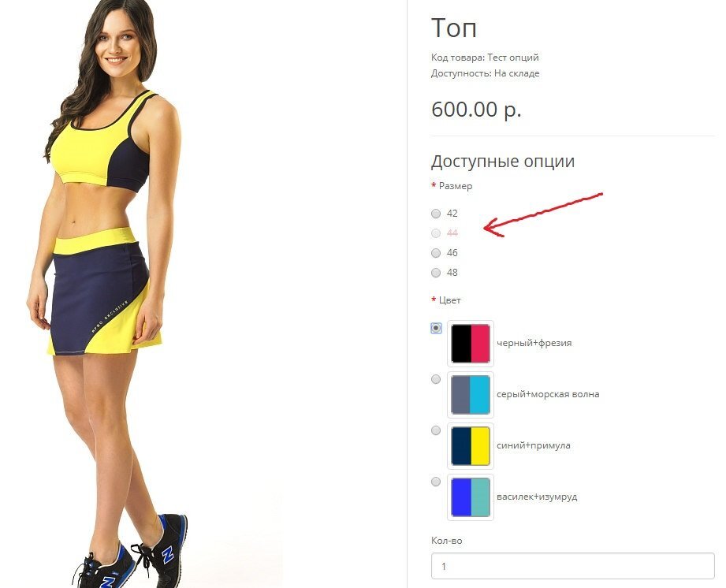
Task: Click the grey and cyan color swatch
Action: point(471,394)
